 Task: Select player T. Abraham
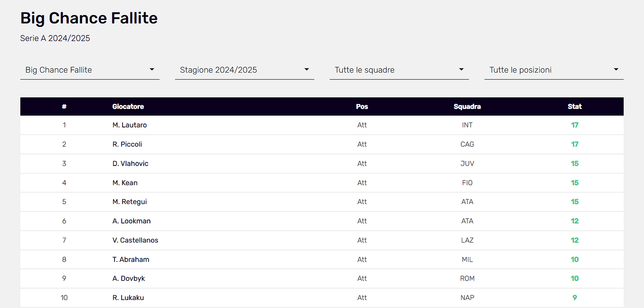click(131, 260)
